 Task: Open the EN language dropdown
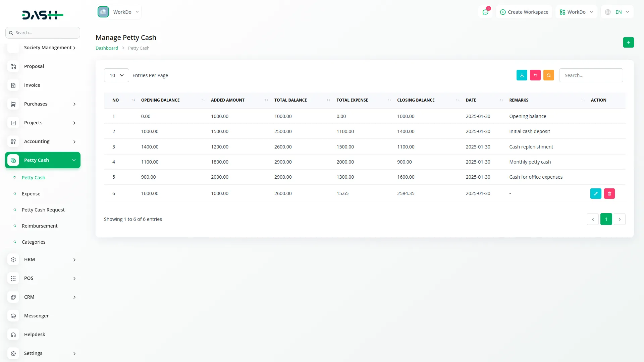(617, 12)
